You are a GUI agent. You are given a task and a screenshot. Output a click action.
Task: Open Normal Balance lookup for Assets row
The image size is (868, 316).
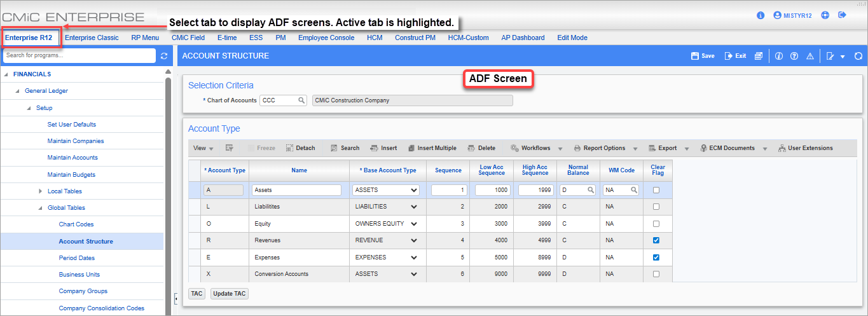click(x=591, y=189)
